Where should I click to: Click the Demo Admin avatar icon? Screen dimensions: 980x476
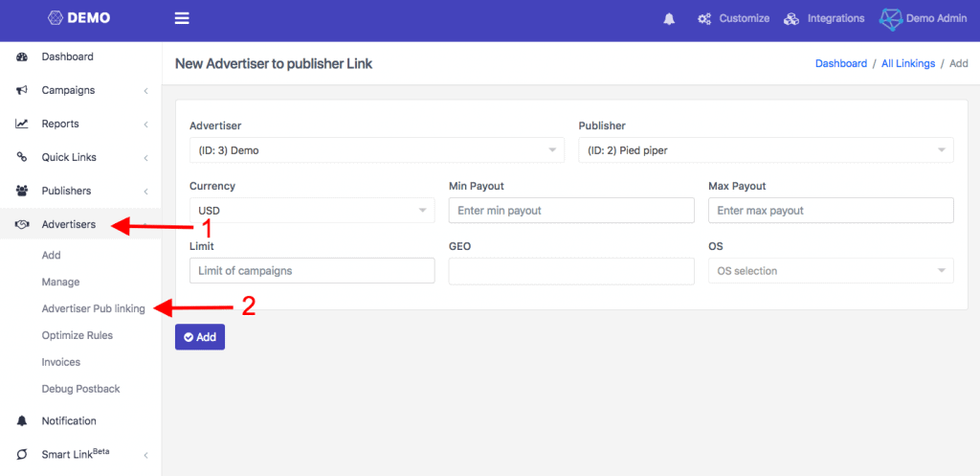pyautogui.click(x=891, y=19)
